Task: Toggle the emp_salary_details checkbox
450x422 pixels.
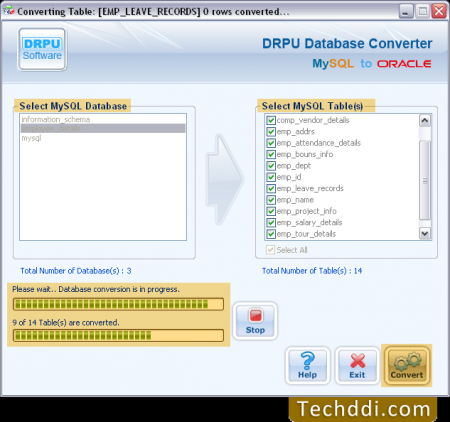Action: coord(271,222)
